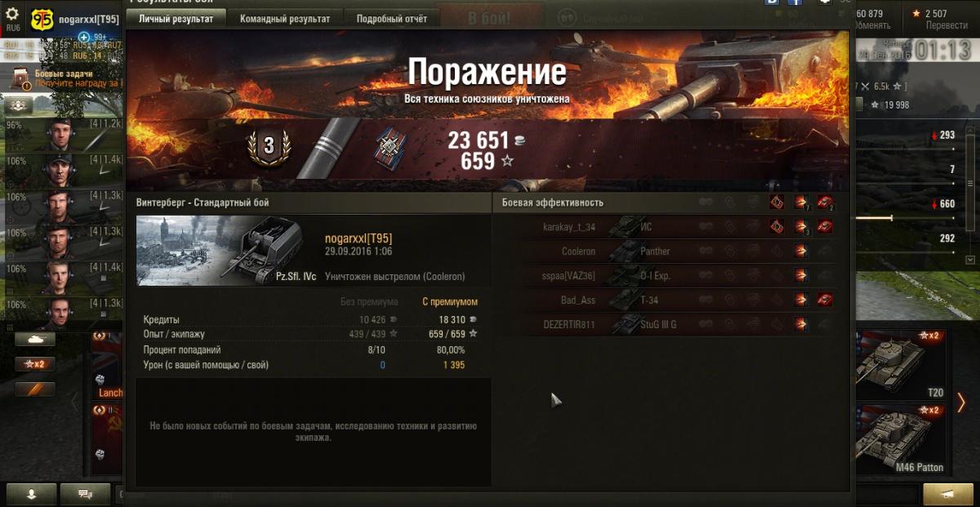Toggle the tank type carousel filter
980x507 pixels.
[x=35, y=339]
